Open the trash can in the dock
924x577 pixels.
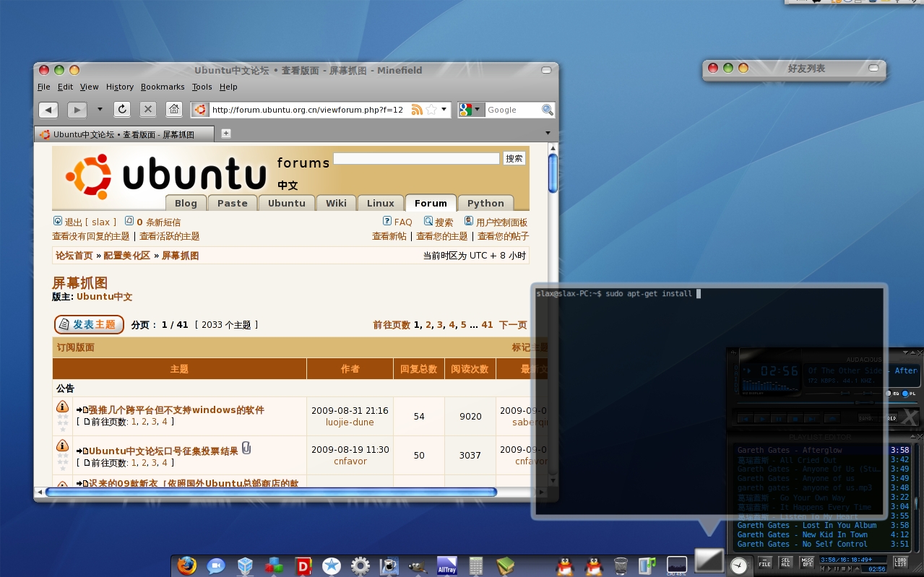pos(621,565)
